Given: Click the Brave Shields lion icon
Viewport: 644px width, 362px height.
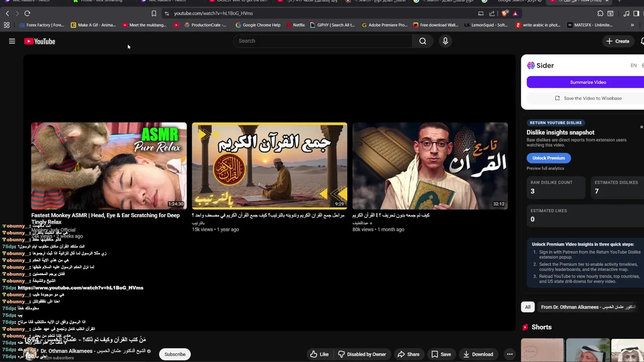Looking at the screenshot, I should [505, 13].
